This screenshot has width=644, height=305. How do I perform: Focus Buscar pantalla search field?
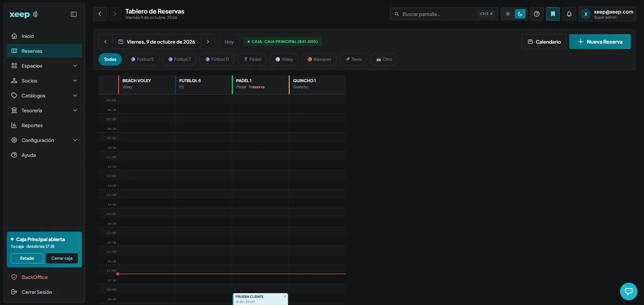444,14
